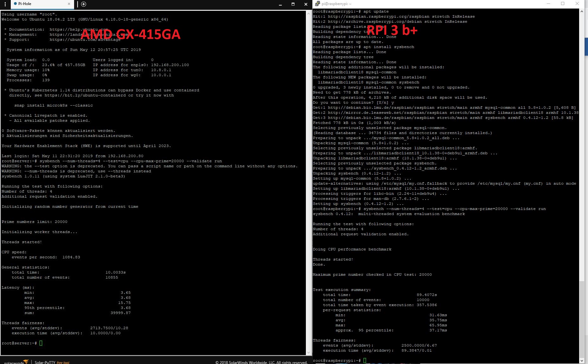Open a new session tab with plus icon
Screen dimensions: 588x364
[84, 4]
